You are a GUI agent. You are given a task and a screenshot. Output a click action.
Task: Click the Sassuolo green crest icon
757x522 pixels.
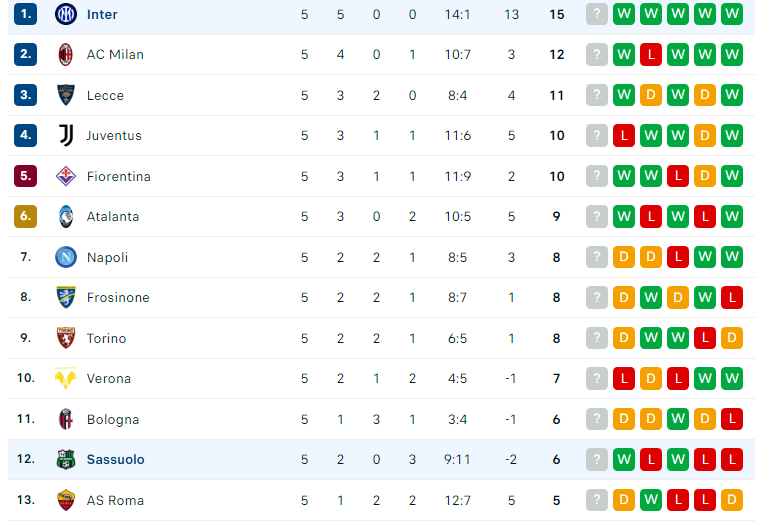[x=66, y=459]
